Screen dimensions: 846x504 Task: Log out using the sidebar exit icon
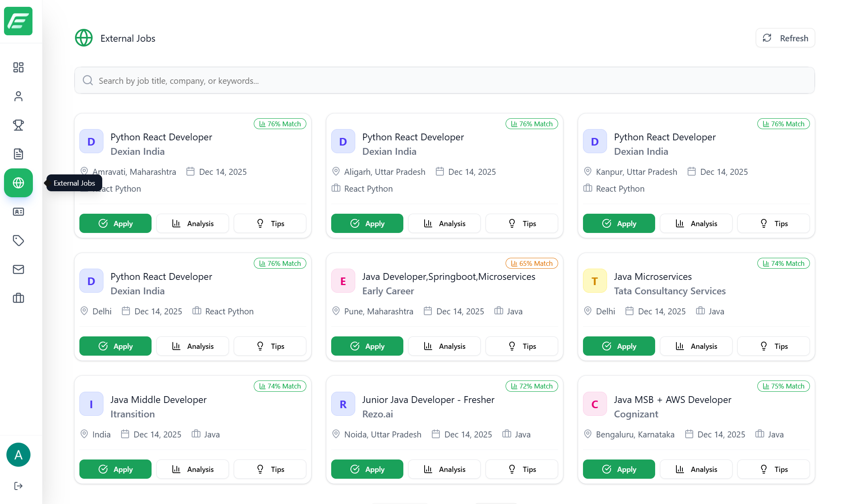18,486
